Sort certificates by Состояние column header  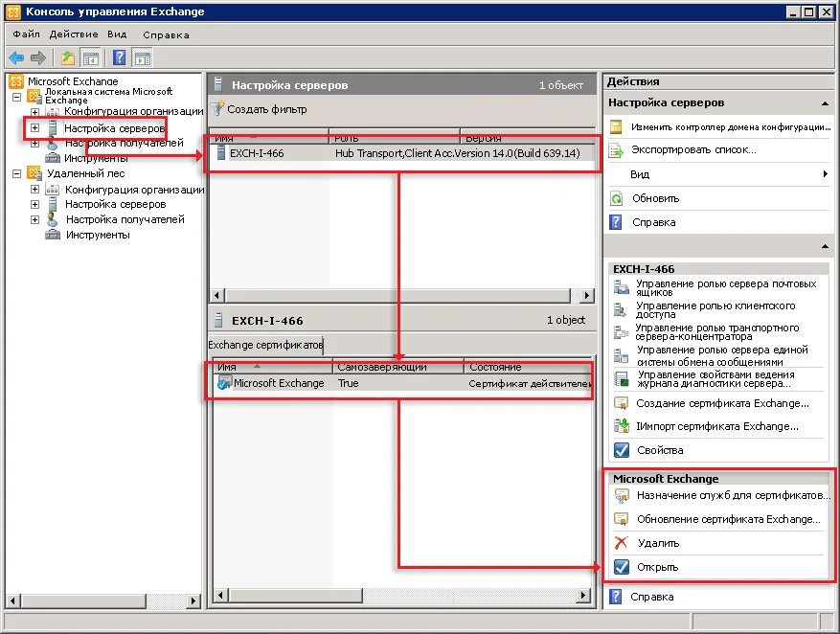tap(529, 367)
